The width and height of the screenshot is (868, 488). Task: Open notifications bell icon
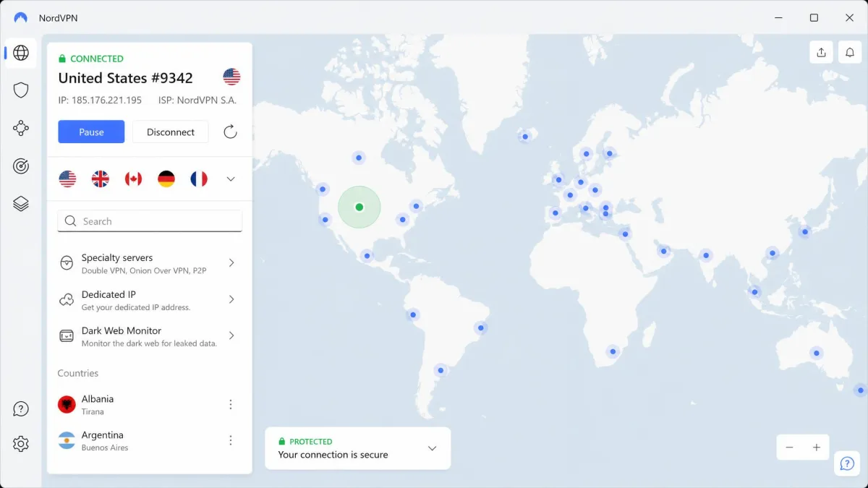(850, 53)
